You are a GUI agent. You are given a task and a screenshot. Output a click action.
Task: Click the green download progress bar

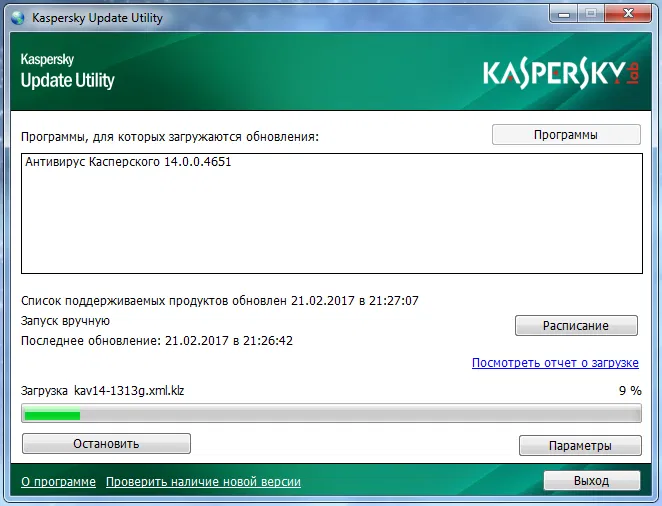[x=331, y=414]
